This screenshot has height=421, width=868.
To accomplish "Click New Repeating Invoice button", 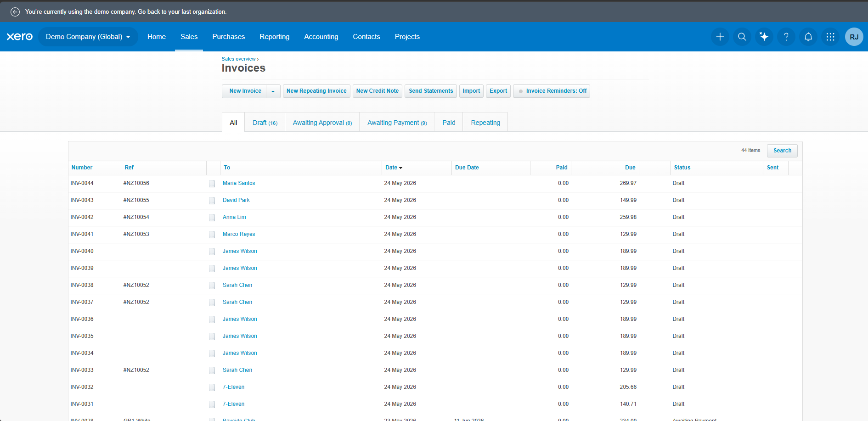I will (316, 91).
